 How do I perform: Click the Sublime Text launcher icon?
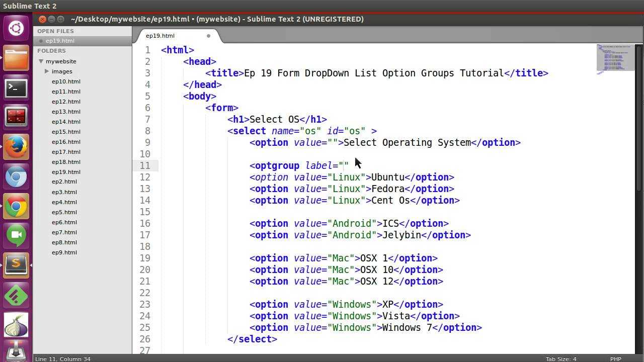[x=16, y=265]
